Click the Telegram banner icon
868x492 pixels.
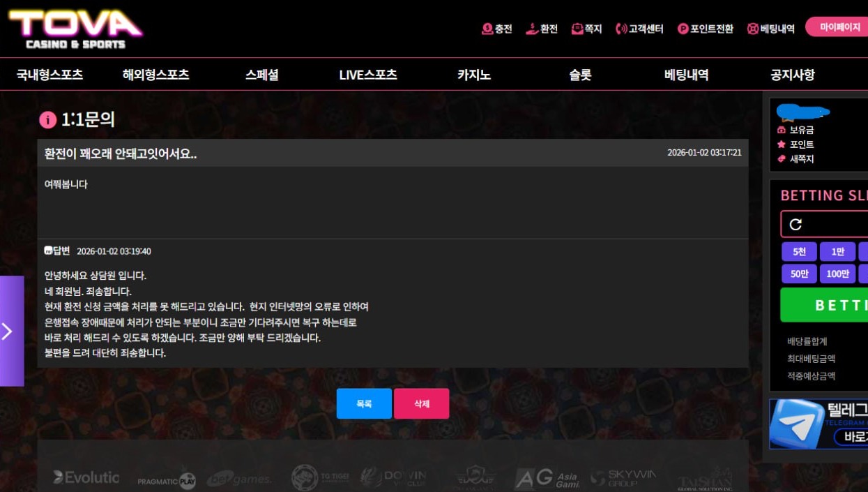coord(797,424)
